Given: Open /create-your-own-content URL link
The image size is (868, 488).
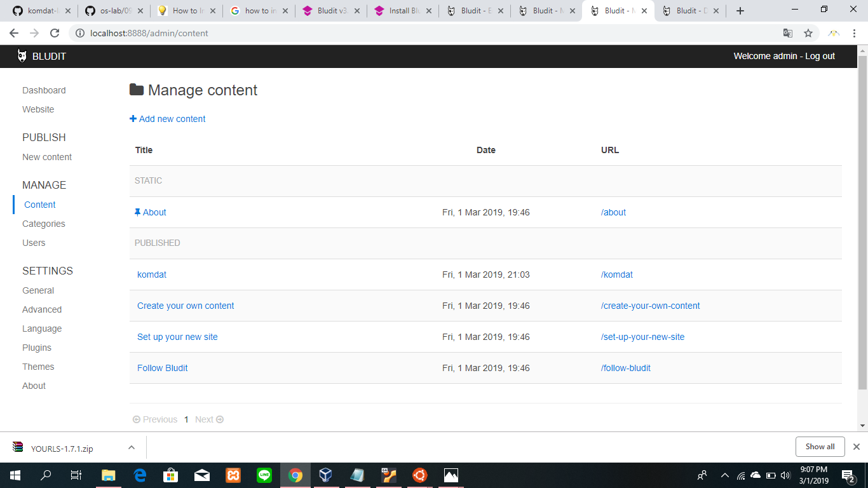Looking at the screenshot, I should [651, 306].
